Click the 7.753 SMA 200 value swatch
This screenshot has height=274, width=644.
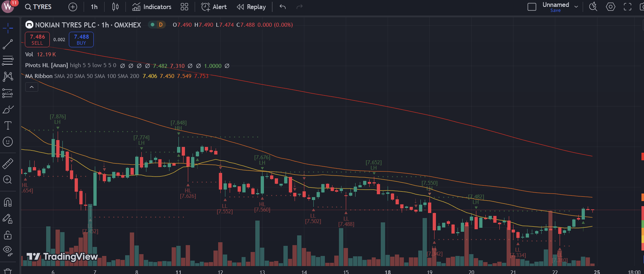(x=201, y=76)
